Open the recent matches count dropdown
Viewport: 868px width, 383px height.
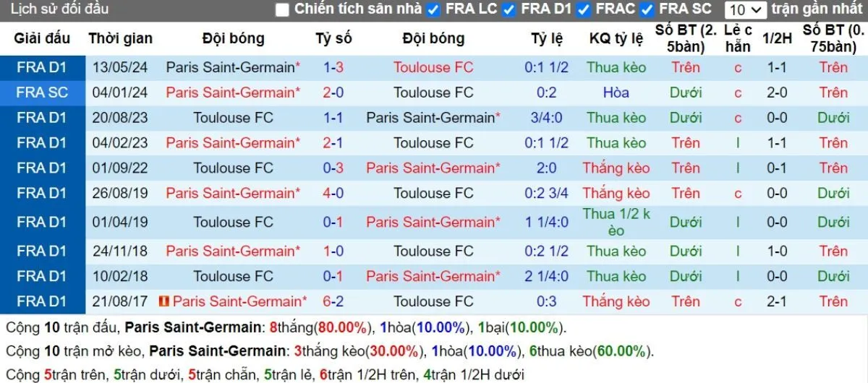[x=746, y=9]
